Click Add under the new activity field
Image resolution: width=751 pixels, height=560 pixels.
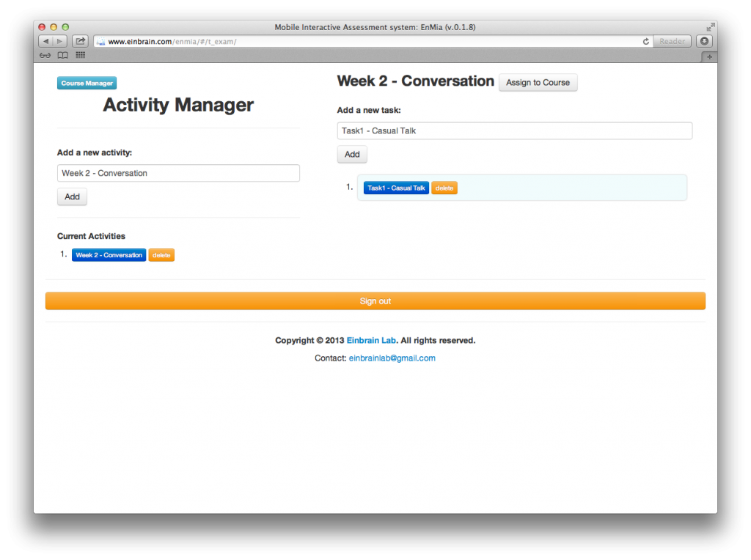pos(72,196)
